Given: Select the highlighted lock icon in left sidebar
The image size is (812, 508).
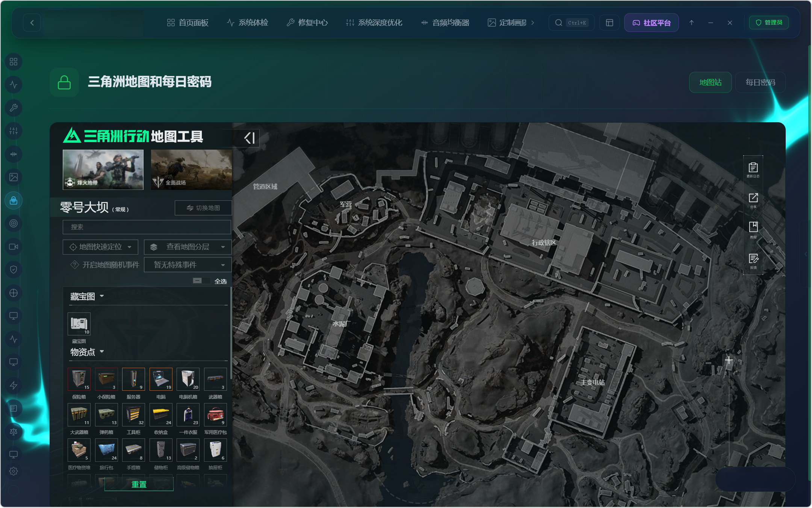Looking at the screenshot, I should coord(14,200).
